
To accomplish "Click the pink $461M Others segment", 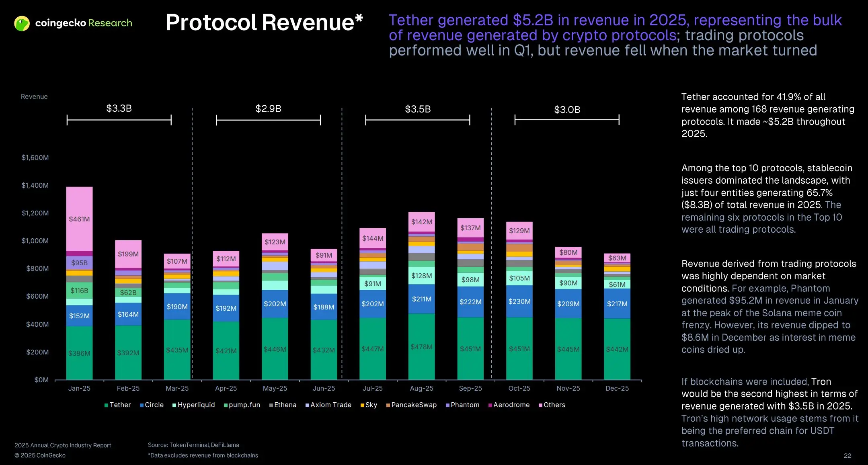I will coord(79,219).
